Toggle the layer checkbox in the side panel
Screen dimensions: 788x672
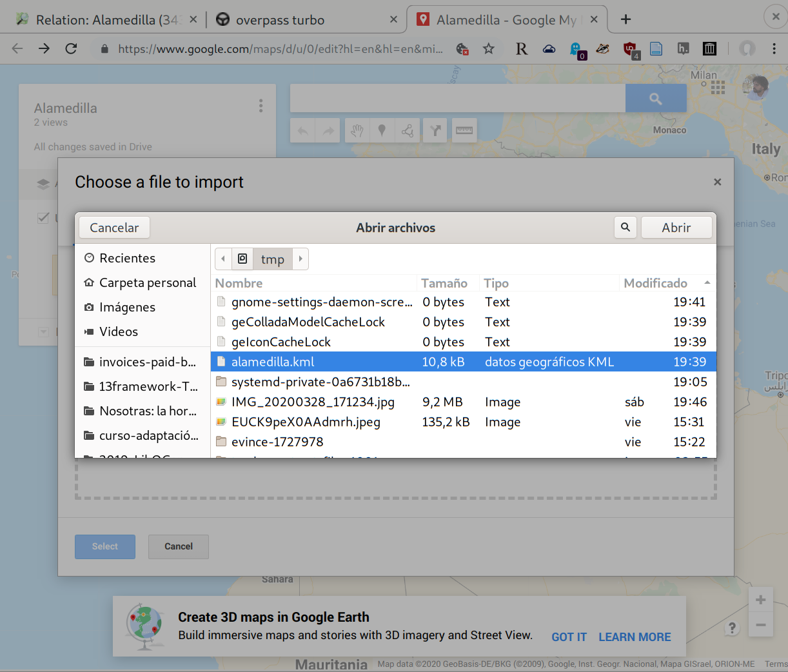click(x=43, y=217)
